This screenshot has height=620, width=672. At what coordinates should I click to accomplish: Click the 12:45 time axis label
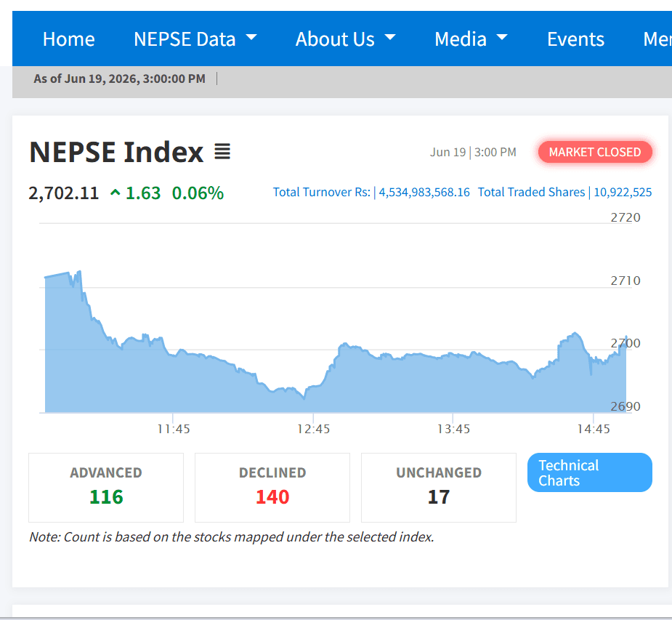(314, 429)
